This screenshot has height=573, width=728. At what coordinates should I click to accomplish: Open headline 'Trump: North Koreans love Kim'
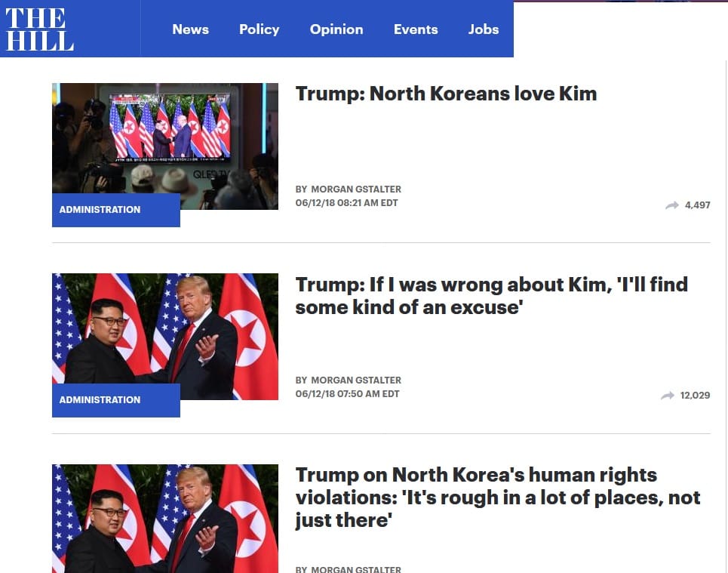click(x=446, y=94)
